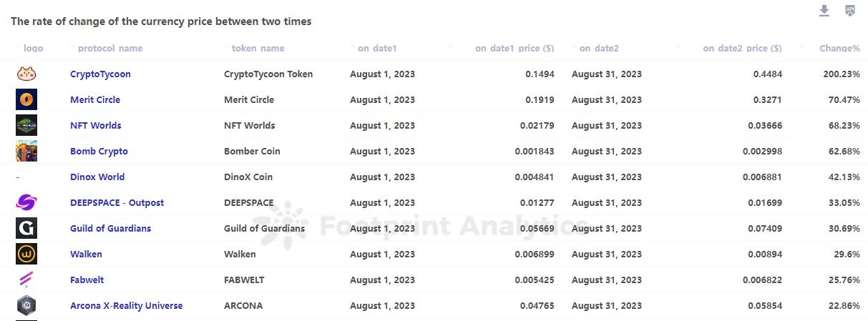This screenshot has width=868, height=321.
Task: Click the NFT Worlds logo thumbnail
Action: (x=26, y=125)
